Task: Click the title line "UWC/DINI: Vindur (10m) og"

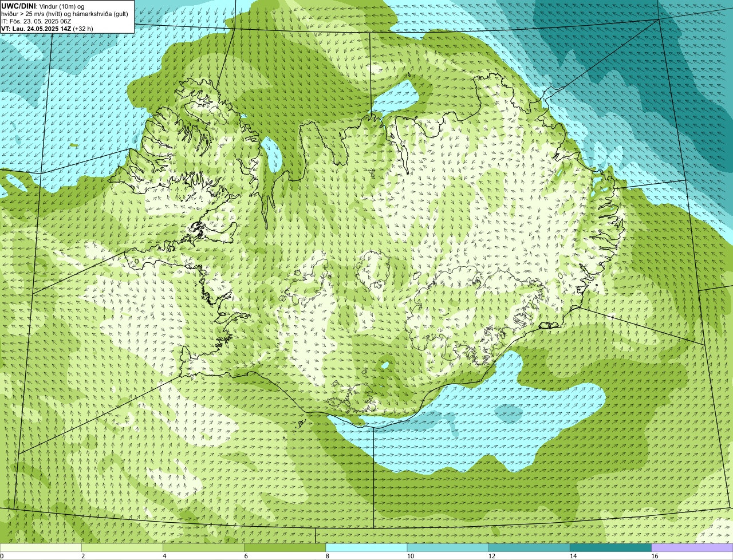Action: pyautogui.click(x=43, y=6)
